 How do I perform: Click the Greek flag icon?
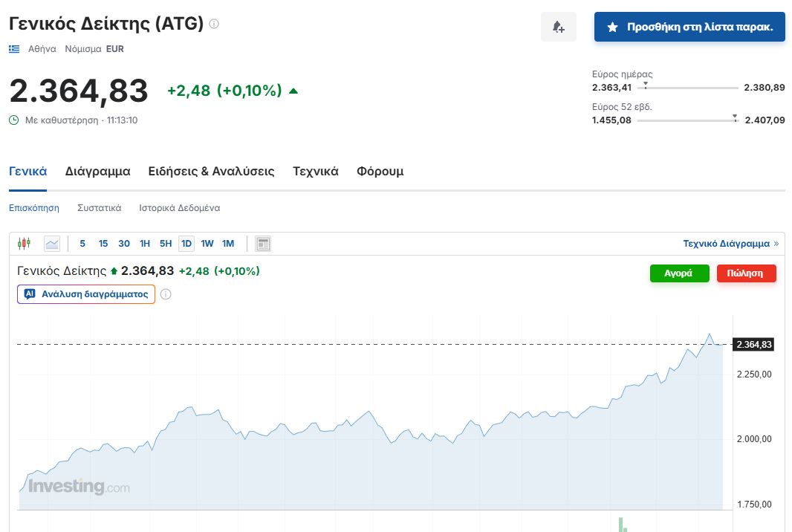tap(14, 49)
